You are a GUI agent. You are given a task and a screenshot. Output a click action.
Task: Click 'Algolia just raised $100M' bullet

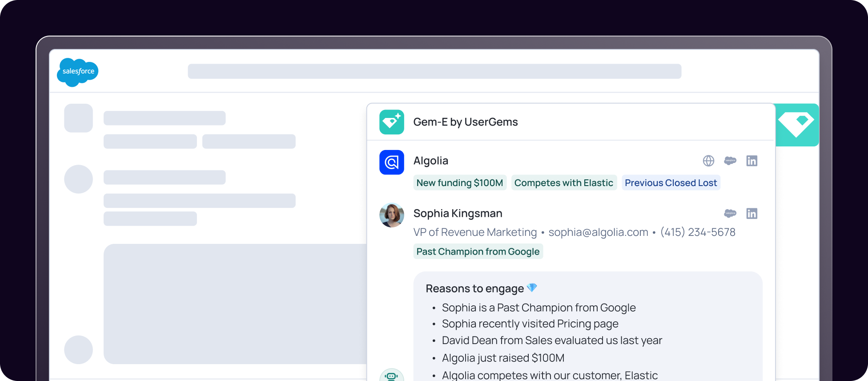point(503,358)
